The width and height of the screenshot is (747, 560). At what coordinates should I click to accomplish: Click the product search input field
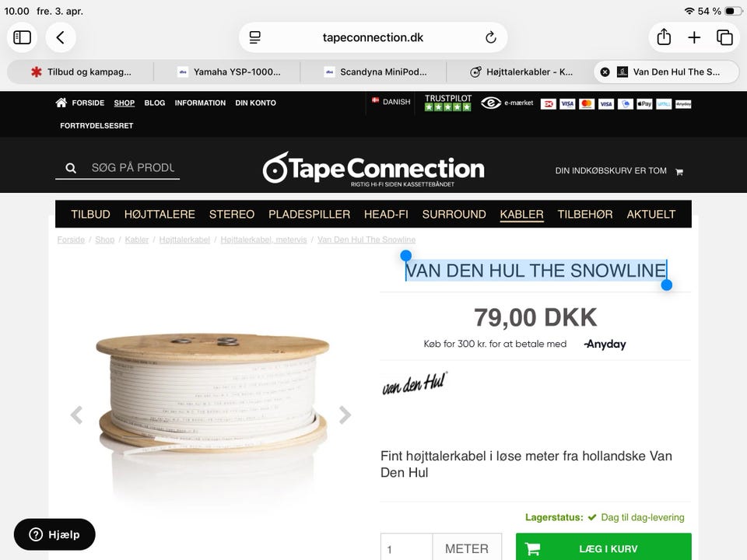pyautogui.click(x=133, y=168)
